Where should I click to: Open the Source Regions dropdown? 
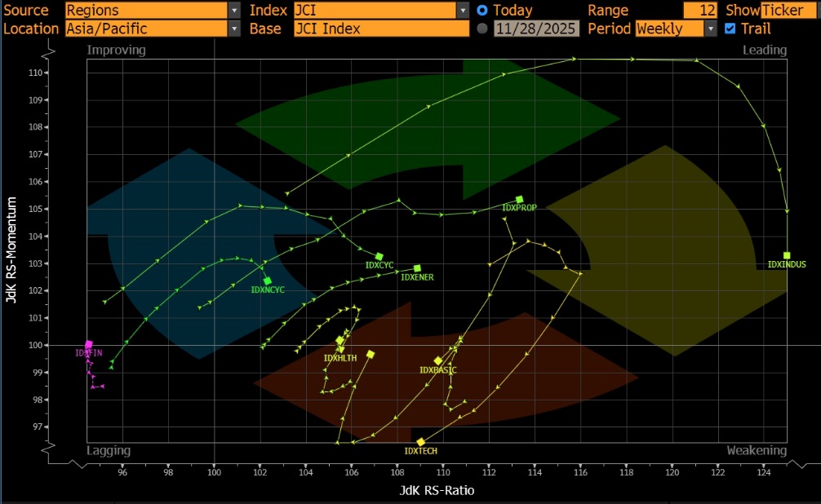tap(235, 11)
